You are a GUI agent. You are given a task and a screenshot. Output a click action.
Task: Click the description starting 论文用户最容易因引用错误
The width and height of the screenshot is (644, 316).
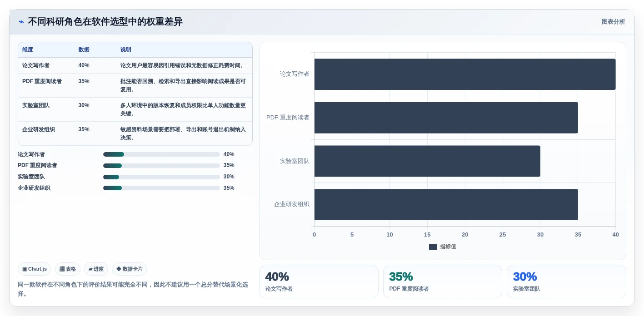click(x=183, y=65)
